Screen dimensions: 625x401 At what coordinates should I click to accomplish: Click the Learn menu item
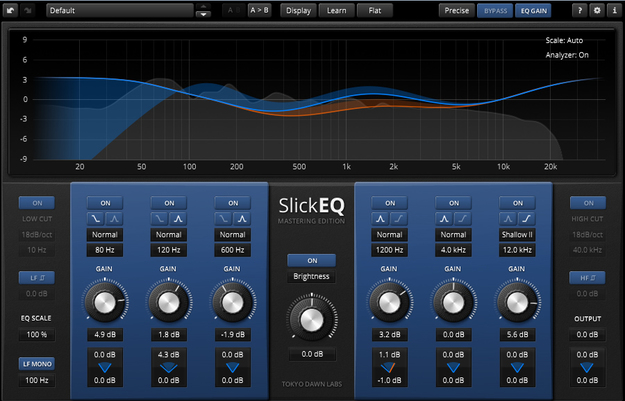coord(335,10)
